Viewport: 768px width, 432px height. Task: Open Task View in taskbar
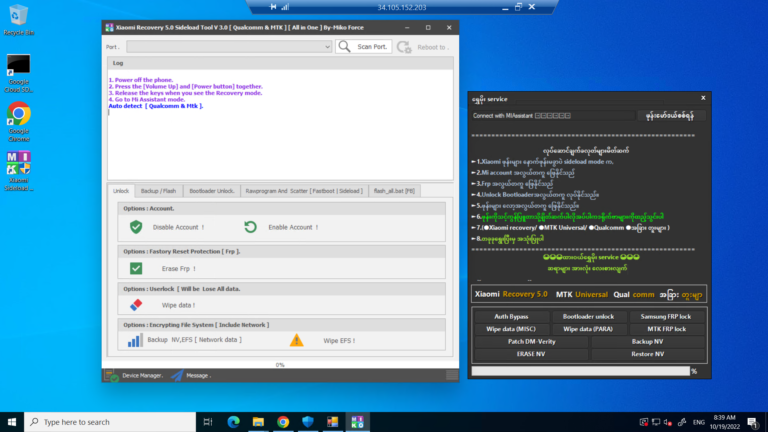tap(208, 422)
